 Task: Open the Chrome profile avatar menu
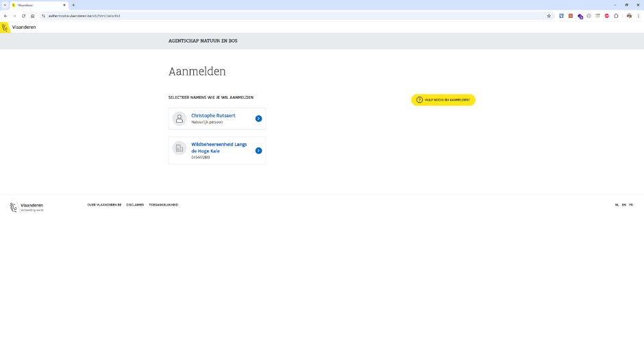coord(629,16)
